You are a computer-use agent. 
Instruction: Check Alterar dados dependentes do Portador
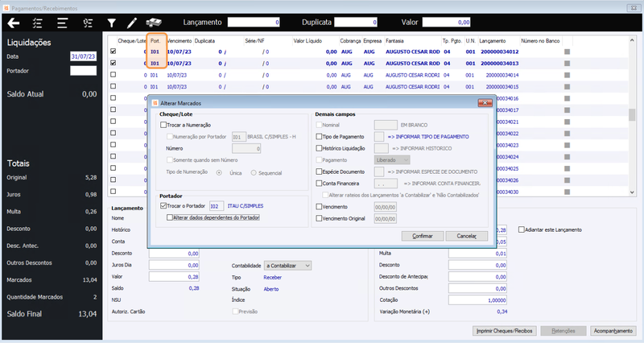170,217
